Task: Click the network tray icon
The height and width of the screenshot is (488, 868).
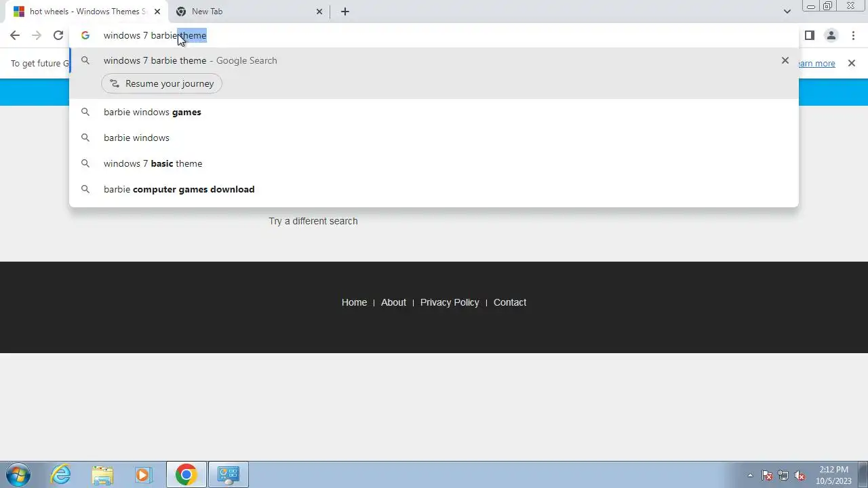Action: pos(783,475)
